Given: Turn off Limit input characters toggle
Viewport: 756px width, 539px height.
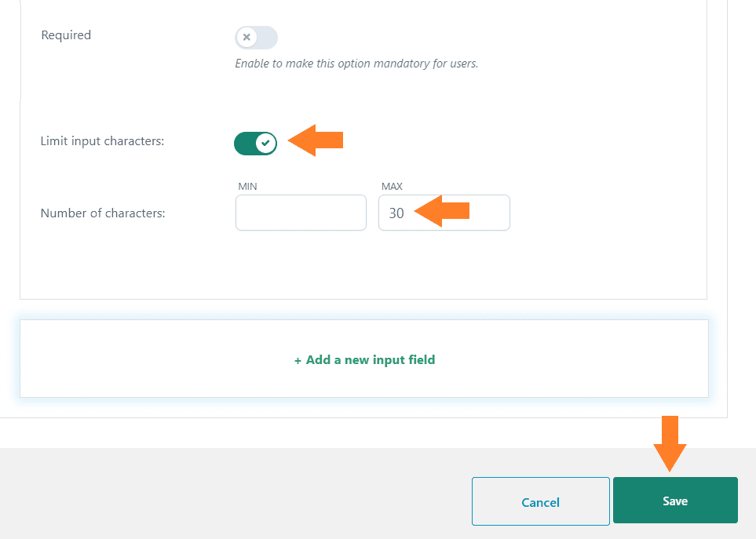Looking at the screenshot, I should pyautogui.click(x=256, y=143).
